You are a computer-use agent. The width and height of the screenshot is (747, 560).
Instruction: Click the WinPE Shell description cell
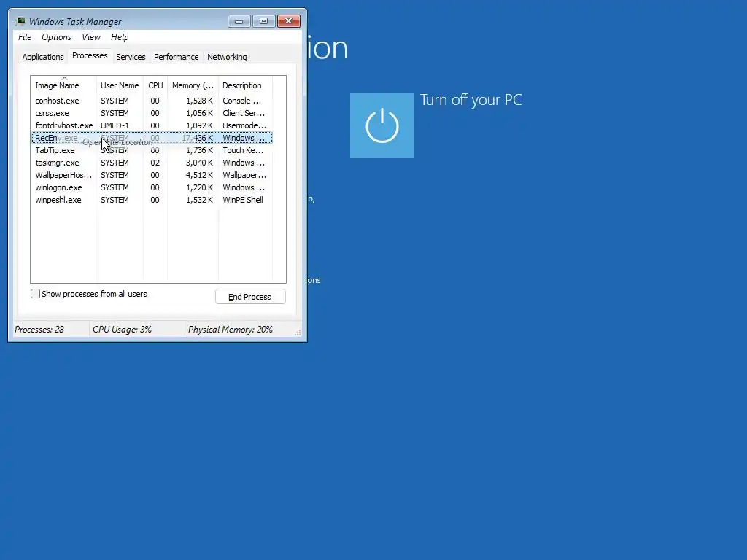pyautogui.click(x=242, y=200)
